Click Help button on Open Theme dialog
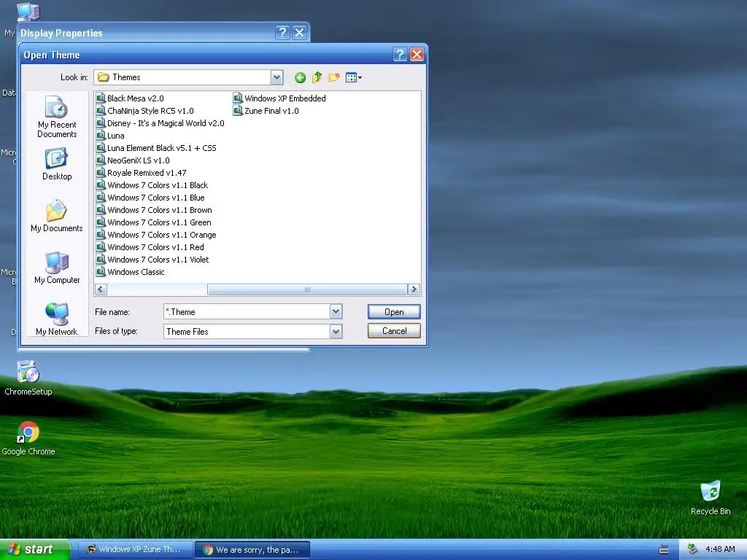The height and width of the screenshot is (560, 747). click(400, 55)
